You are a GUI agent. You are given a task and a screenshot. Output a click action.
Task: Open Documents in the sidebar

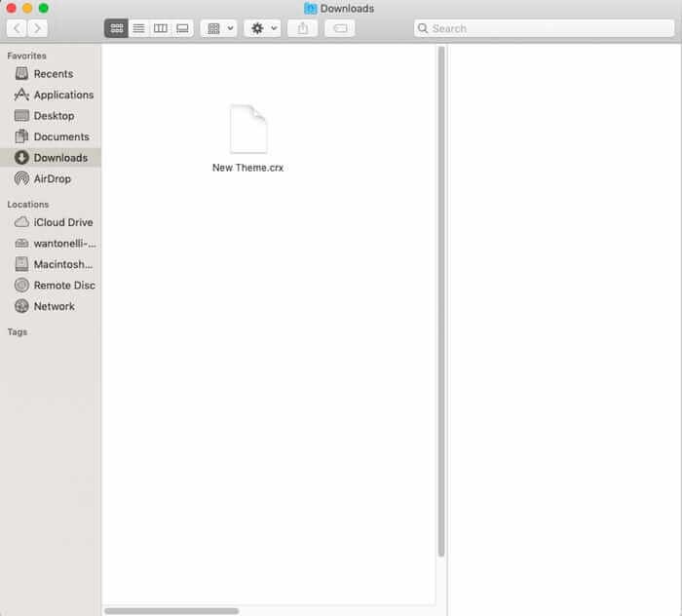51,136
